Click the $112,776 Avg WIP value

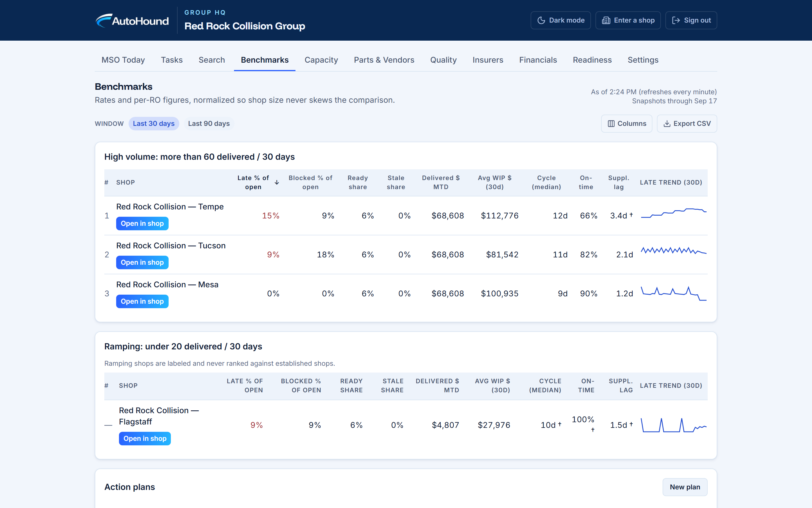coord(500,216)
